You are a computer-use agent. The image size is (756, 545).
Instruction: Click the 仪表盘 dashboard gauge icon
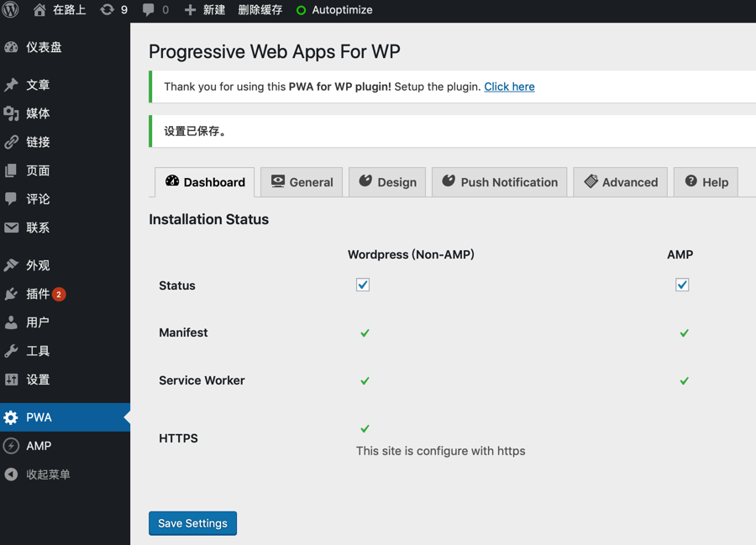12,47
